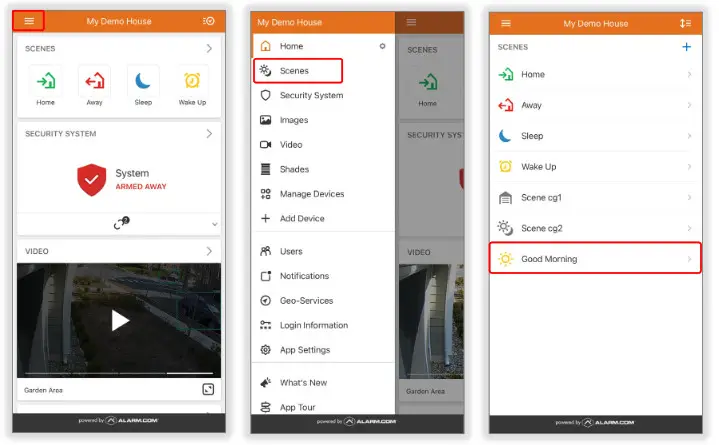
Task: Tap the reorder scenes icon in third screen header
Action: click(685, 23)
